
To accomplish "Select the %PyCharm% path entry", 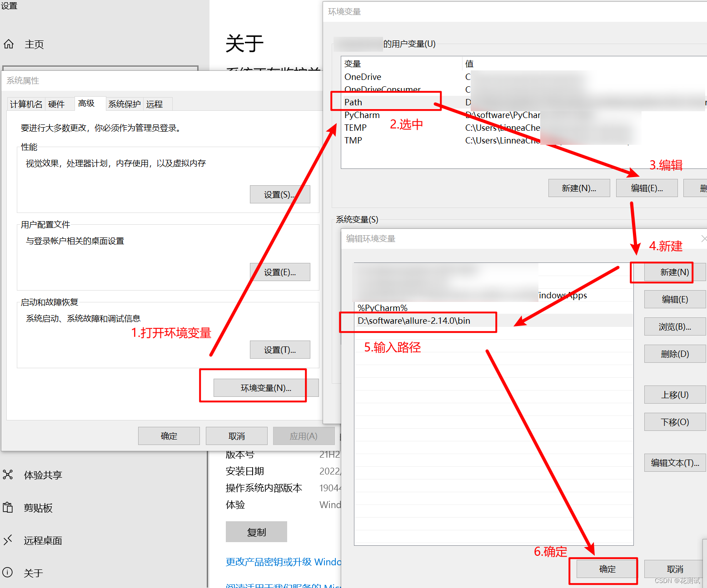I will 493,308.
